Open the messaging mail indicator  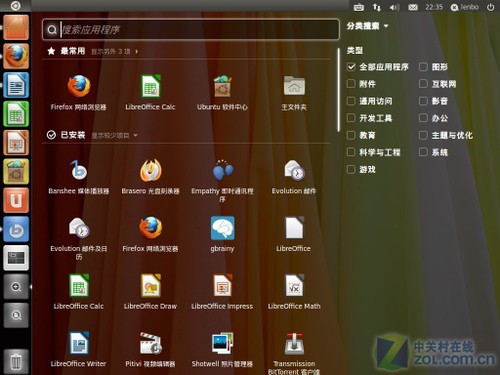pos(413,7)
